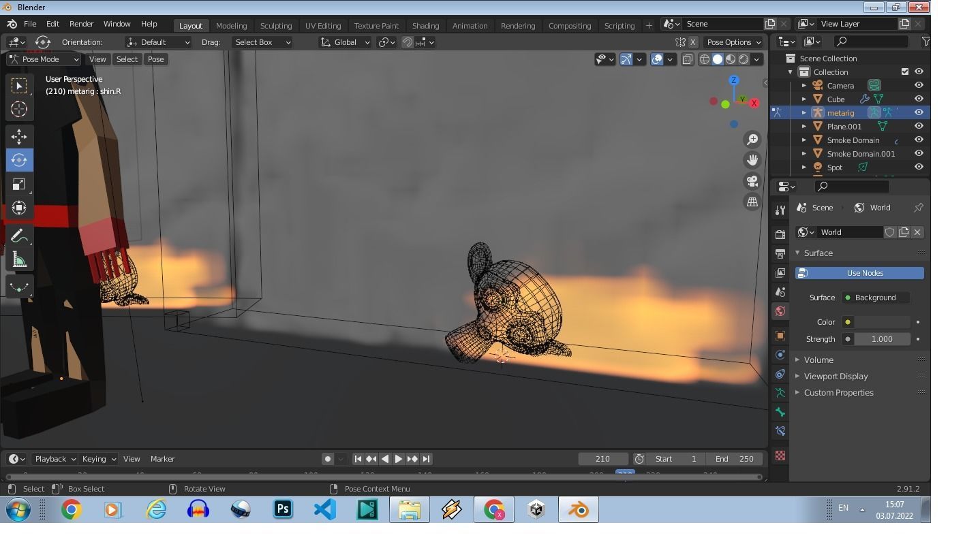Expand the Smoke Domain tree item
Viewport: 980px width, 542px height.
[804, 140]
